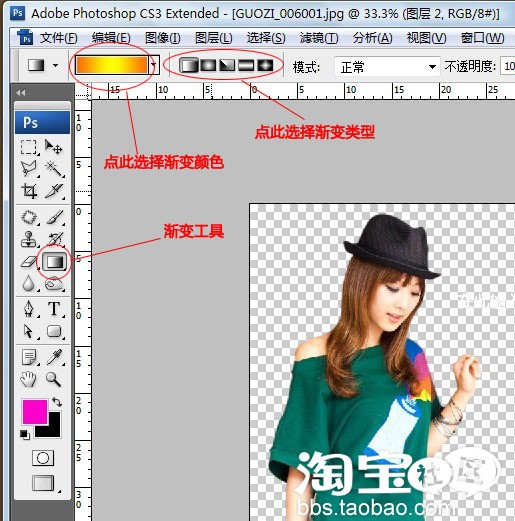This screenshot has height=521, width=515.
Task: Click the orange-yellow gradient preview swatch
Action: pos(112,65)
